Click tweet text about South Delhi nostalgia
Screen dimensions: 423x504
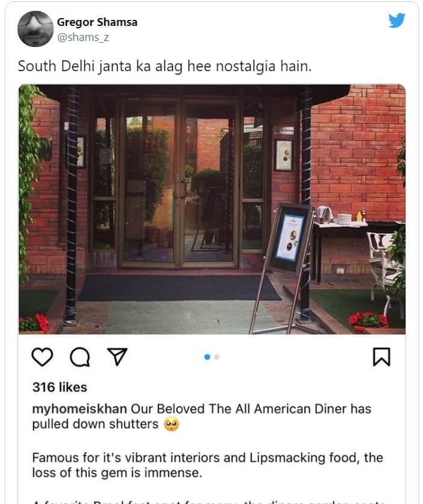pos(164,66)
